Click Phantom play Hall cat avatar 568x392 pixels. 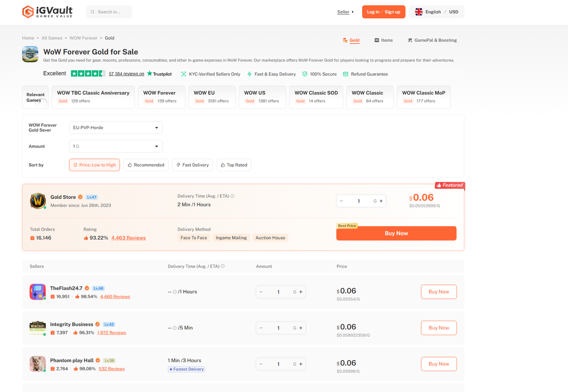38,364
